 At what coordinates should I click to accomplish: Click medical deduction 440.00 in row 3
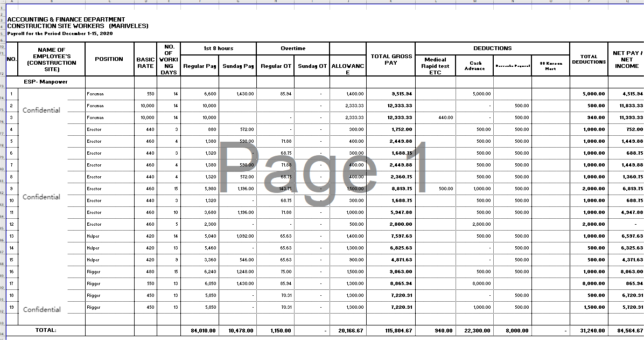[x=446, y=117]
